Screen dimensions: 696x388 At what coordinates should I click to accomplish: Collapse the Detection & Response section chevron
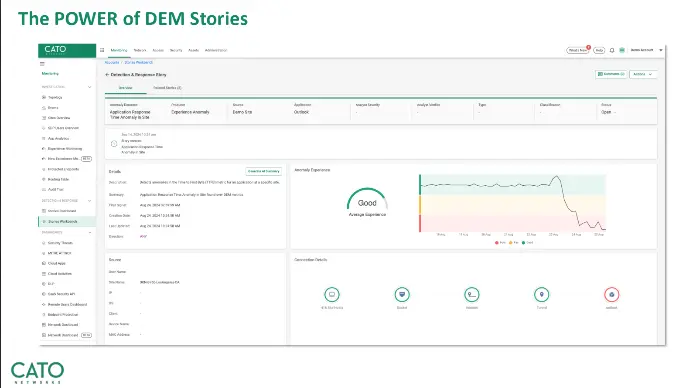(90, 201)
